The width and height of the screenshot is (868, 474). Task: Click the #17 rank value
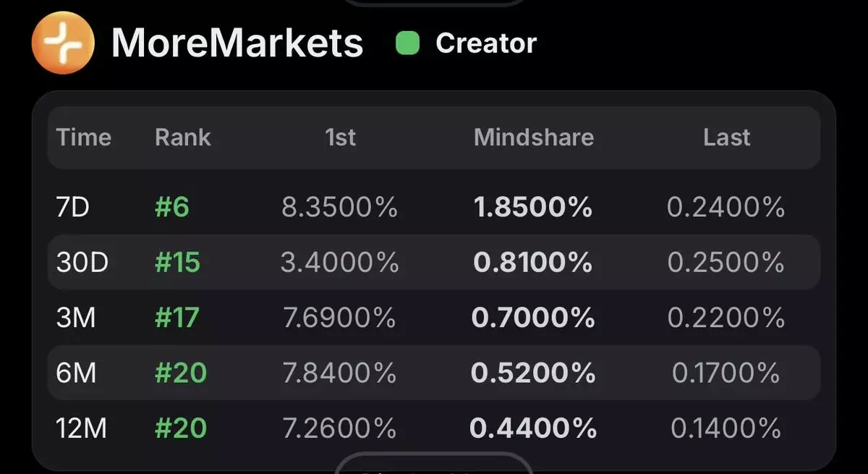tap(177, 318)
